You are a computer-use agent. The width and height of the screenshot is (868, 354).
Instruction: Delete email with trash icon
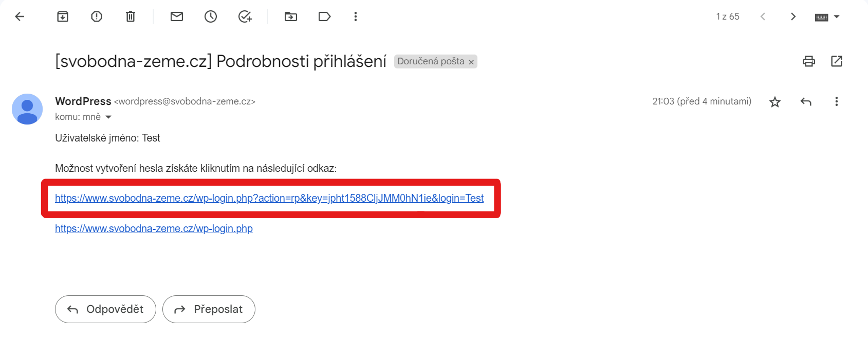click(131, 16)
